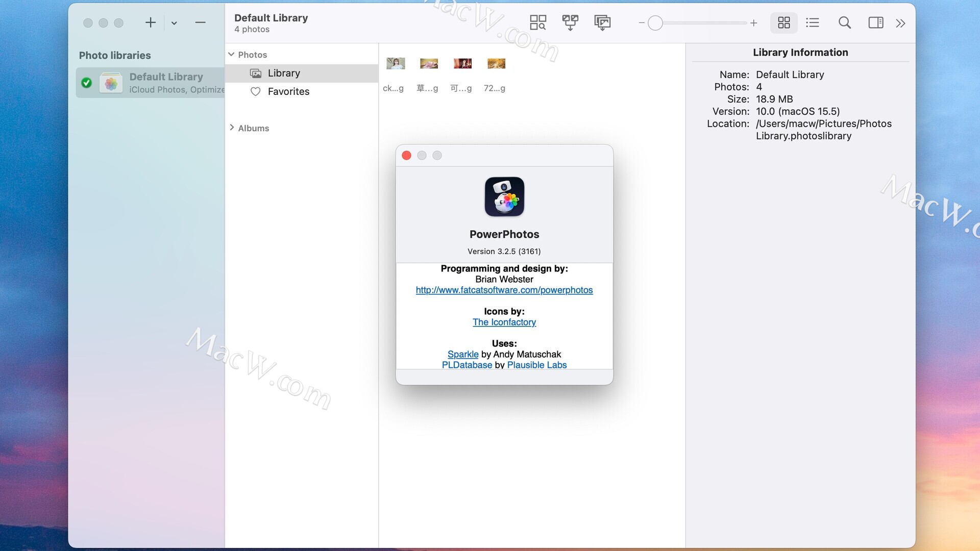Screen dimensions: 980x551
Task: Select the first photo thumbnail
Action: pos(396,63)
